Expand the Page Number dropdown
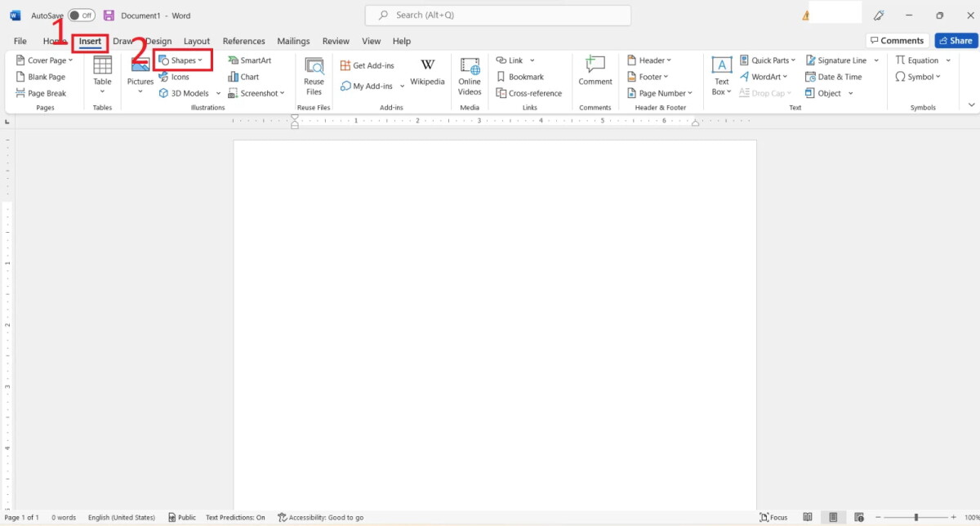This screenshot has height=526, width=980. click(661, 93)
